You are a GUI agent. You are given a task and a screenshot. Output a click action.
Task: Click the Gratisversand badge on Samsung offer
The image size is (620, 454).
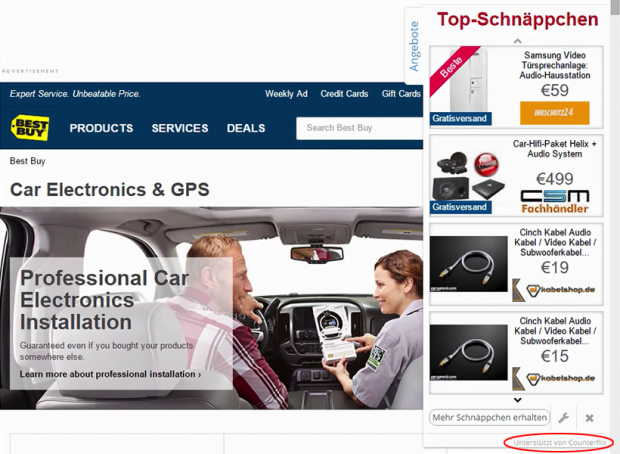pyautogui.click(x=460, y=118)
